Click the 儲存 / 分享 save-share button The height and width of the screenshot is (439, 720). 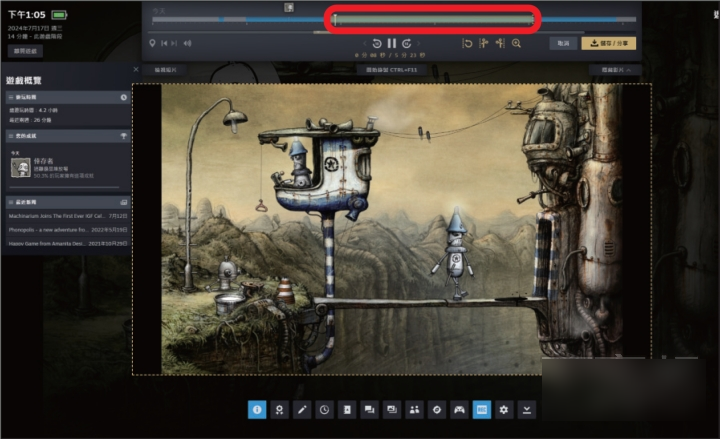609,43
